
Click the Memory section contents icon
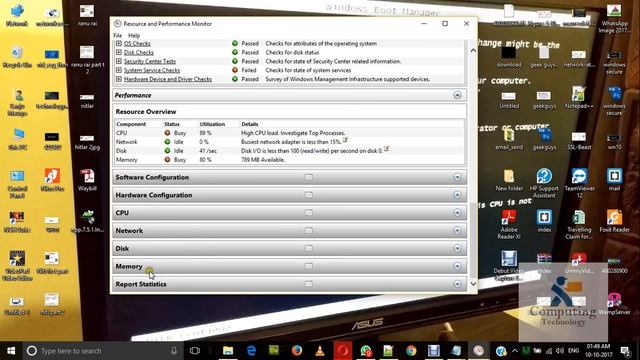point(309,266)
